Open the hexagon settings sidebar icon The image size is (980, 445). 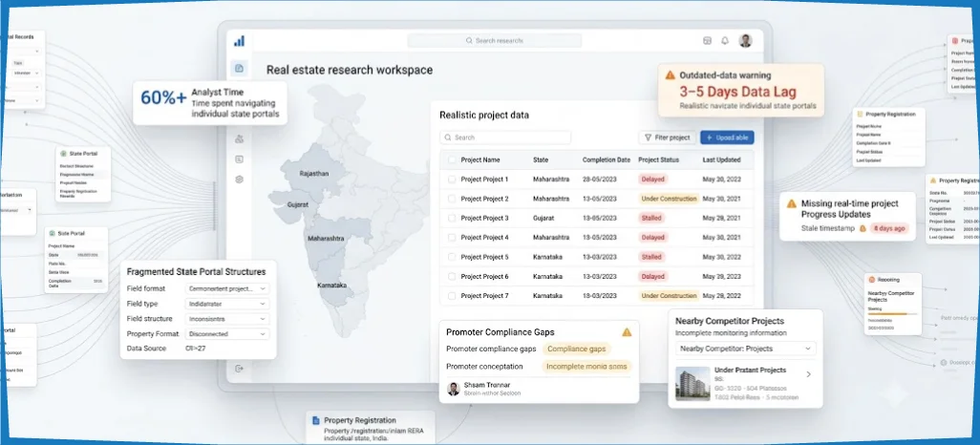240,180
